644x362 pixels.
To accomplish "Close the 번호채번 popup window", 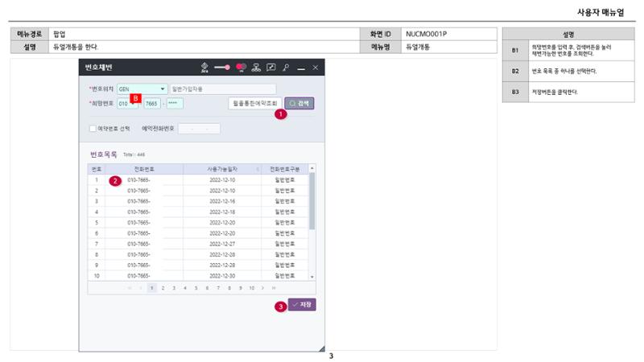I will click(x=316, y=68).
